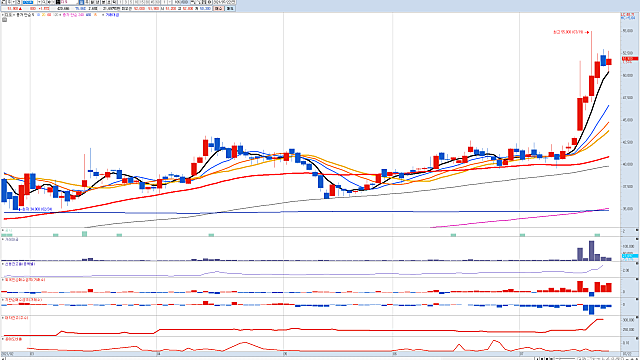Open the stock code dropdown arrow
This screenshot has height=360, width=640.
pos(40,2)
